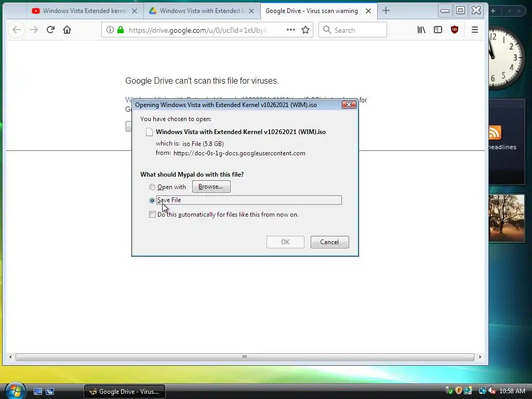This screenshot has height=399, width=532.
Task: Click the sidebar add gadget plus button
Action: [x=493, y=11]
